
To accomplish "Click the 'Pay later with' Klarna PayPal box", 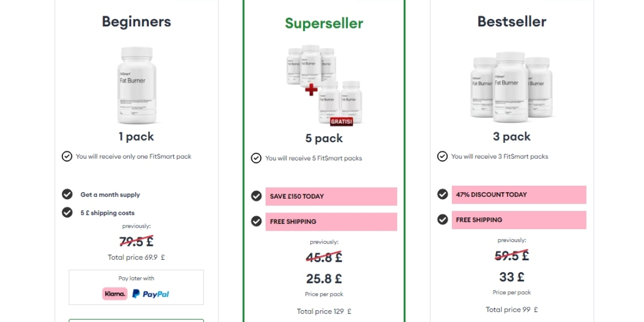I will pyautogui.click(x=136, y=287).
